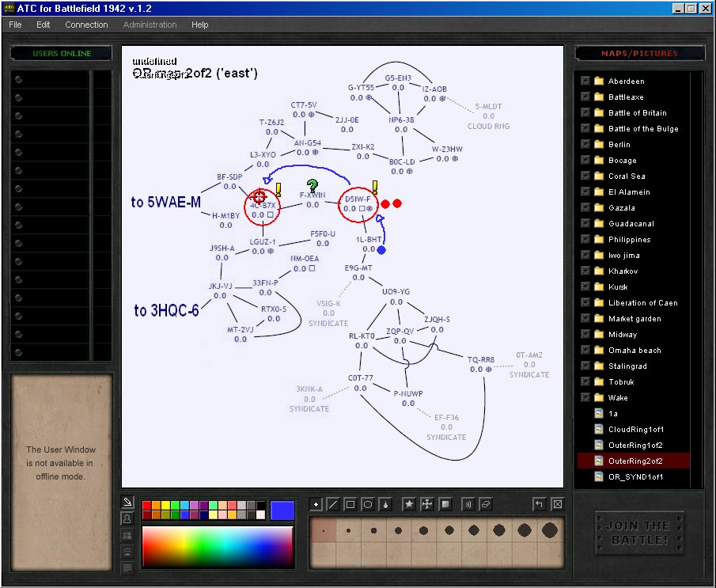Select the highlighted OuterRing2of2 map
This screenshot has height=588, width=716.
coord(634,461)
